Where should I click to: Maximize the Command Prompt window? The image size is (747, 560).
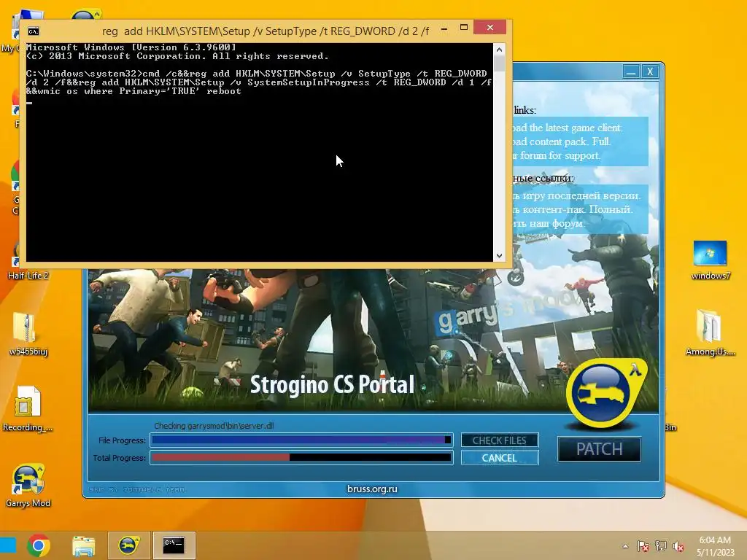[463, 28]
